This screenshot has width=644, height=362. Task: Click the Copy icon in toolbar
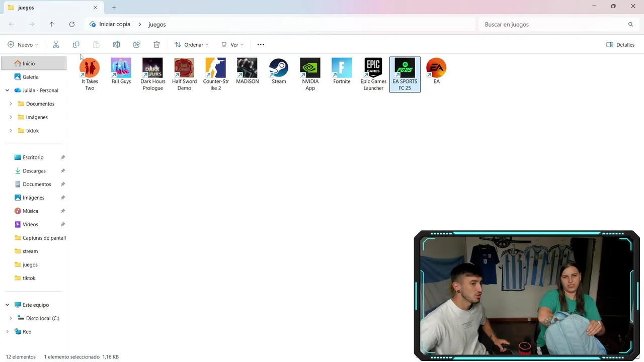76,45
